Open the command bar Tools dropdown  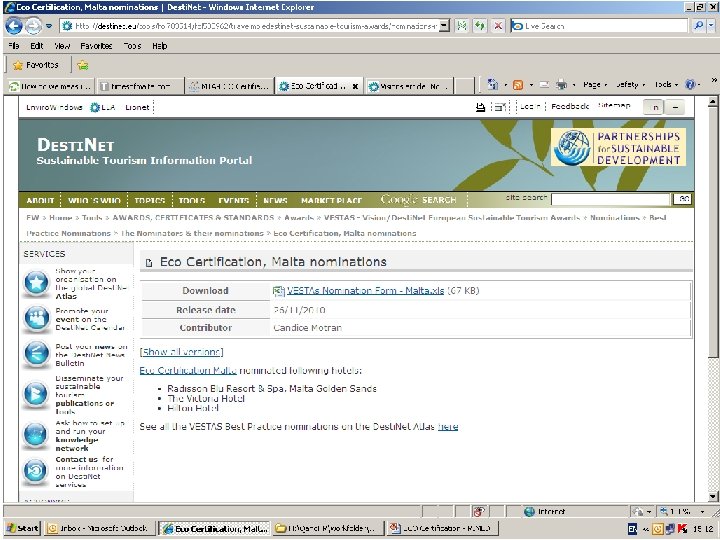pyautogui.click(x=666, y=85)
